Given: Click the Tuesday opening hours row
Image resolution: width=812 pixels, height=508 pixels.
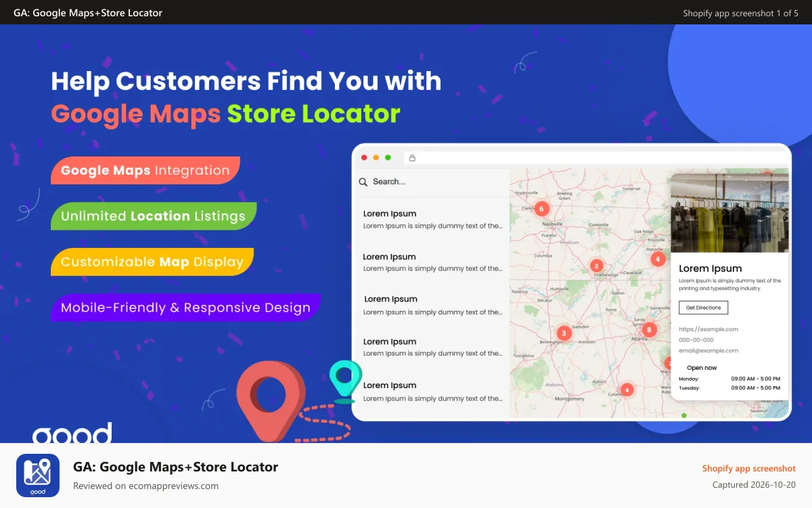Looking at the screenshot, I should click(729, 388).
